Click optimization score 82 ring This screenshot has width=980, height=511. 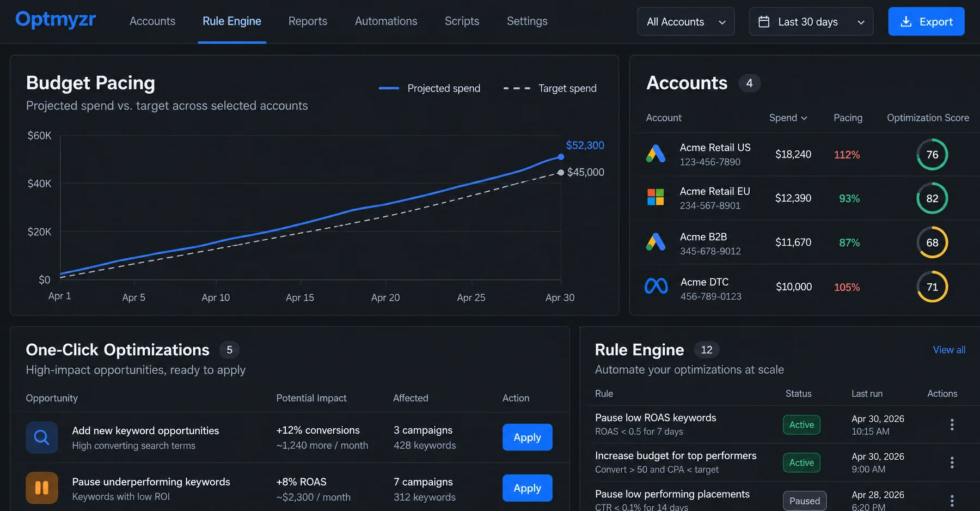click(x=932, y=198)
